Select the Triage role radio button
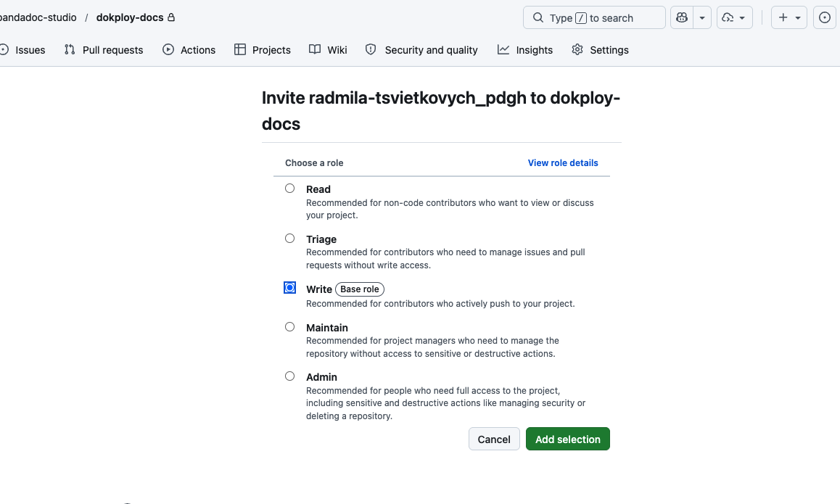 pyautogui.click(x=290, y=239)
